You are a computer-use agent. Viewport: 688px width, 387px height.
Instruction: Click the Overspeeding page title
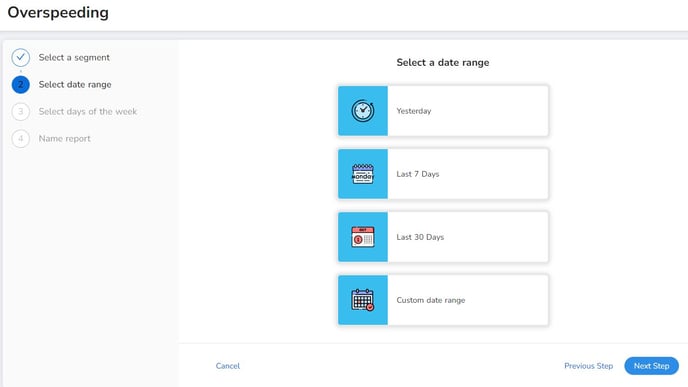58,12
